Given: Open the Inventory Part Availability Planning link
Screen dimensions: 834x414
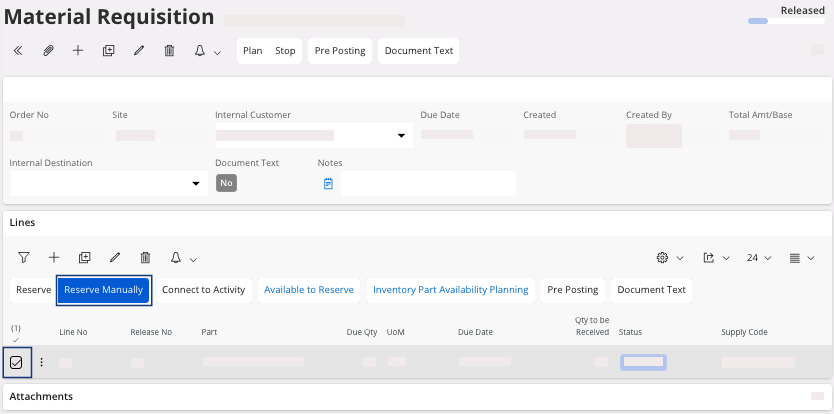Looking at the screenshot, I should [450, 290].
